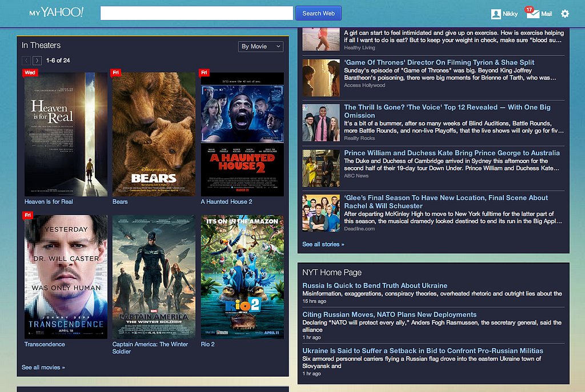Click the Fri badge on Bears poster
The height and width of the screenshot is (392, 585).
(115, 72)
